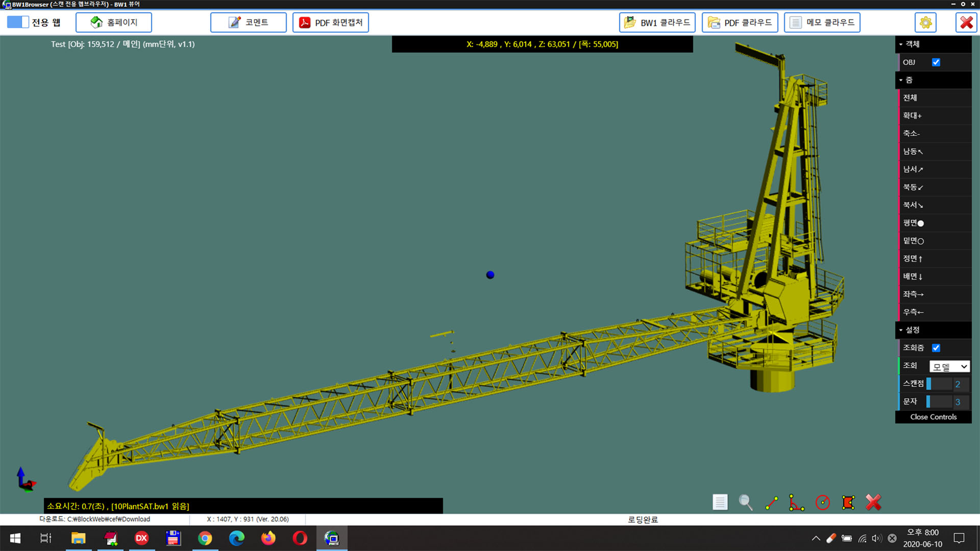Collapse the 객체 section

click(x=913, y=44)
